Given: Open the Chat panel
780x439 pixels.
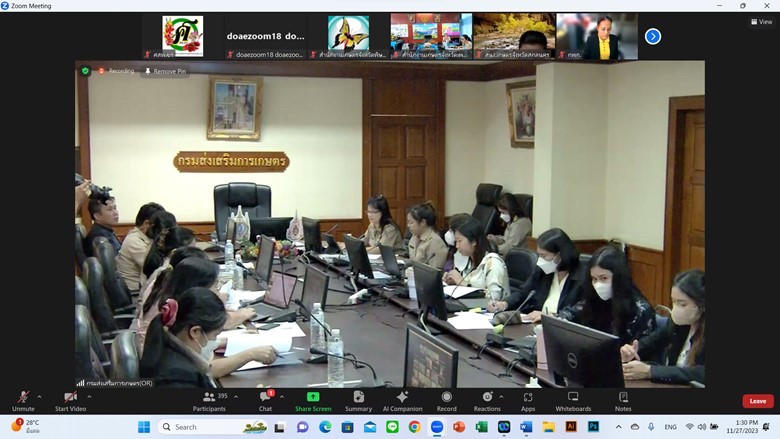Looking at the screenshot, I should coord(265,400).
